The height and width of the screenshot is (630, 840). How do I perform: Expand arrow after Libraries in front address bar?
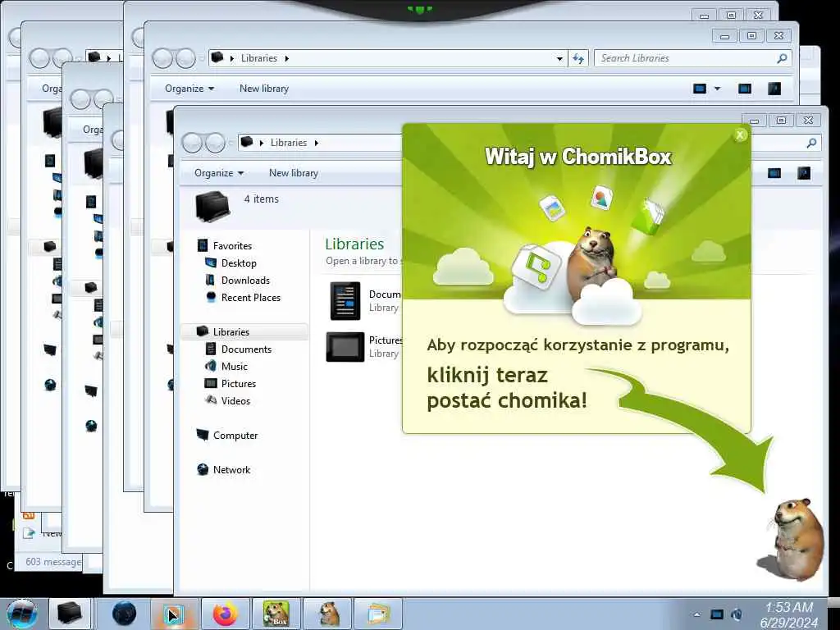317,143
